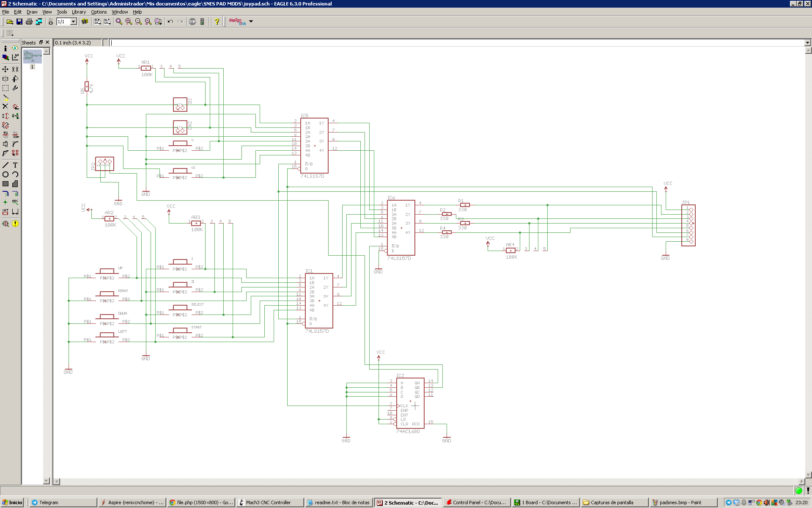Click the Execute script SCR icon
The image size is (812, 508).
pos(97,22)
